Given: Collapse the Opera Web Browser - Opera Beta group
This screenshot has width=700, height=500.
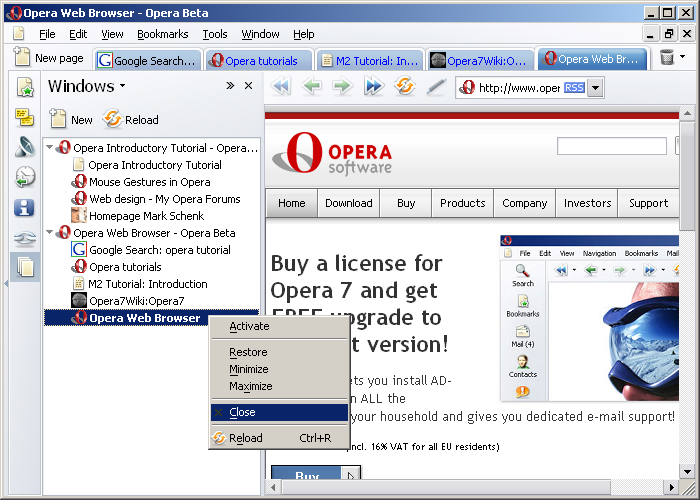Looking at the screenshot, I should [50, 233].
